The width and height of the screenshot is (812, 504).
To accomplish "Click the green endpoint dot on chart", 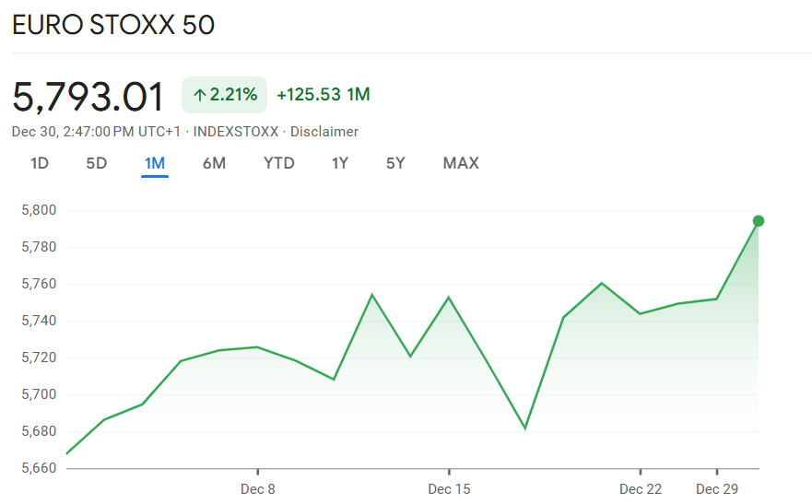I will [759, 220].
